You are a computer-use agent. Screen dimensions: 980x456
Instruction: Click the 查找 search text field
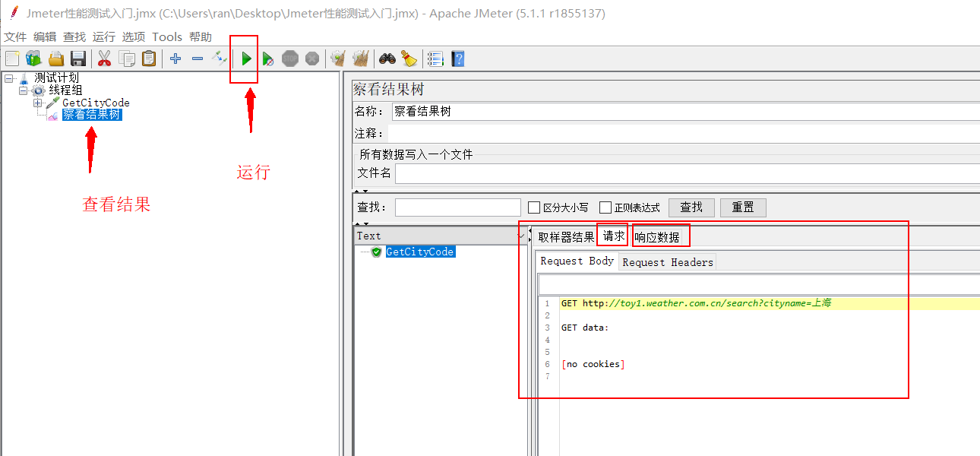458,207
